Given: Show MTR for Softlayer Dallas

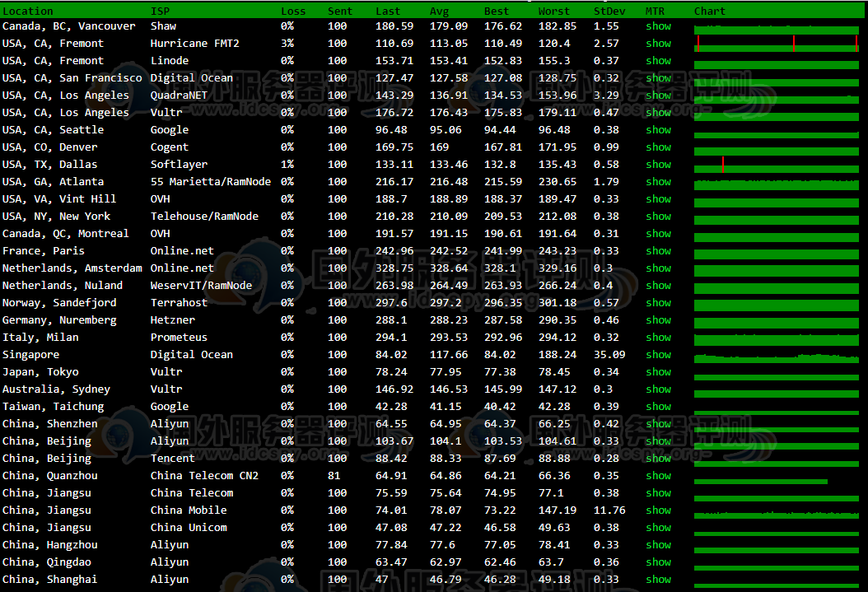Looking at the screenshot, I should point(658,165).
